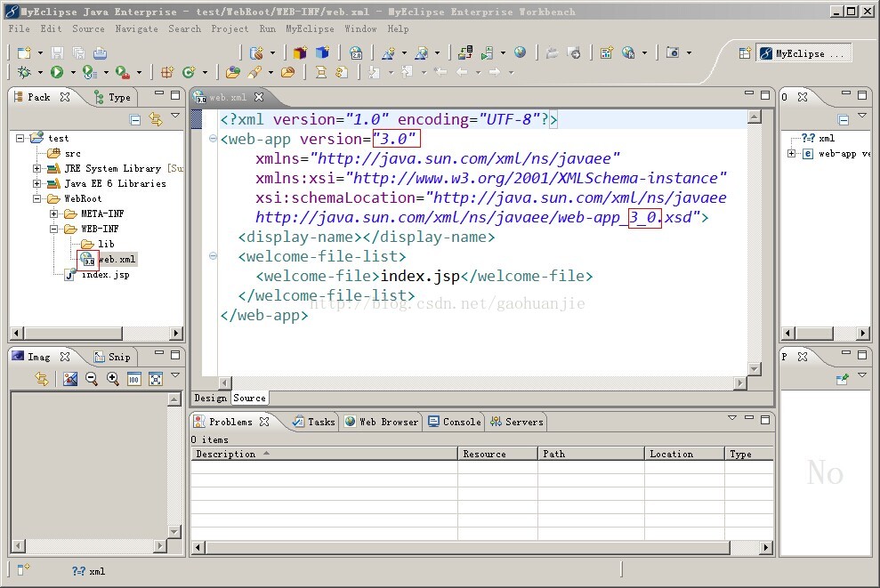Screen dimensions: 880x588
Task: Open the Source menu
Action: click(88, 28)
